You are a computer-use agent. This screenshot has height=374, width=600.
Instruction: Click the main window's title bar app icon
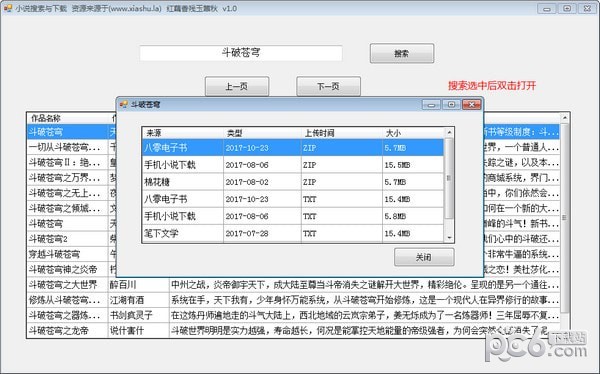[x=8, y=8]
